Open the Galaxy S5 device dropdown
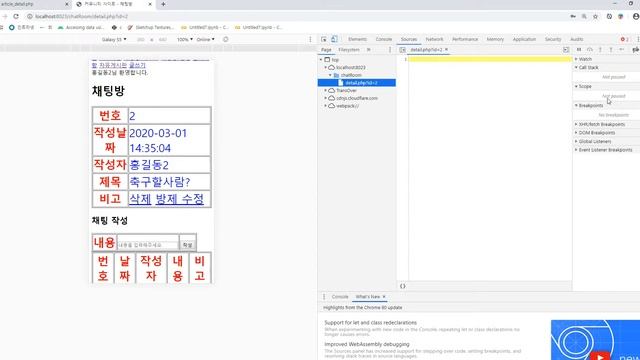 pyautogui.click(x=114, y=40)
